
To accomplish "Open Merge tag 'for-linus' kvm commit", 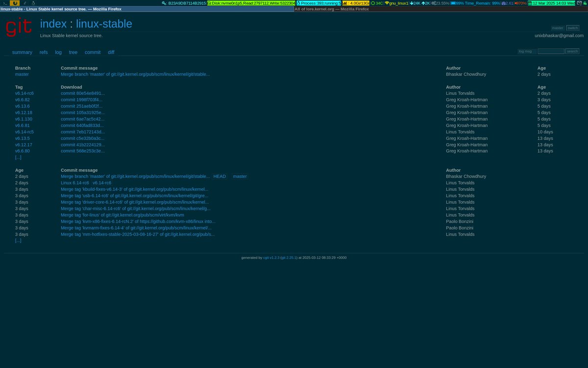I will point(122,214).
